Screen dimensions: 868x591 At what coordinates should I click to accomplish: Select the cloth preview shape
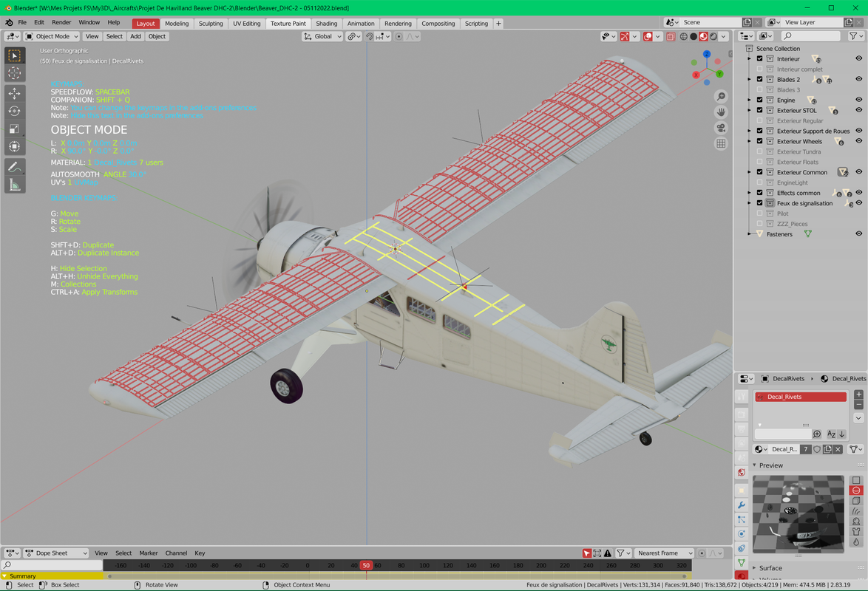point(856,532)
